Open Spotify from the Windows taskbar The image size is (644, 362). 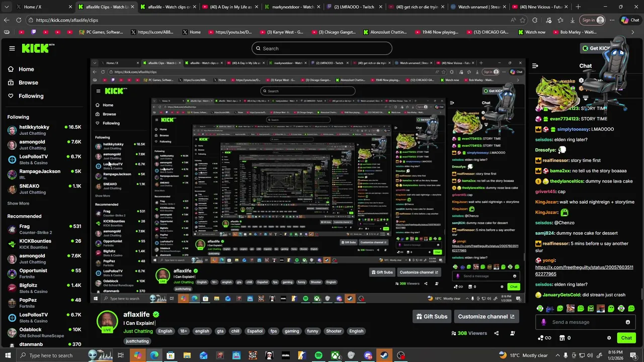(318, 355)
